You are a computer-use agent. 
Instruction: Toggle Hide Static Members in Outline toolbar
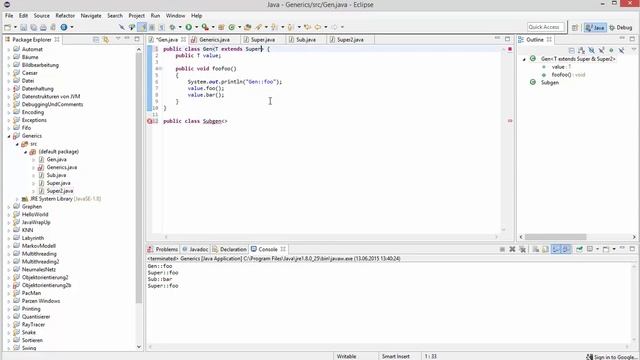(x=602, y=50)
